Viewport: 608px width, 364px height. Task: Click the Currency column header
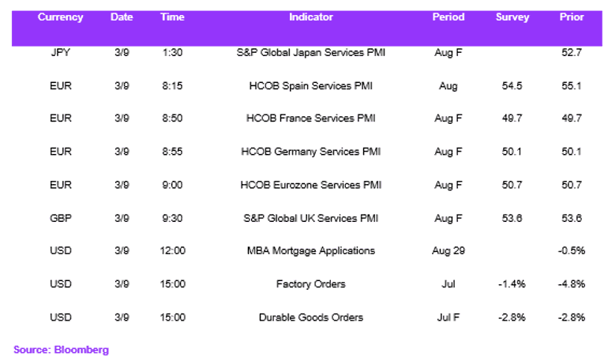point(61,17)
